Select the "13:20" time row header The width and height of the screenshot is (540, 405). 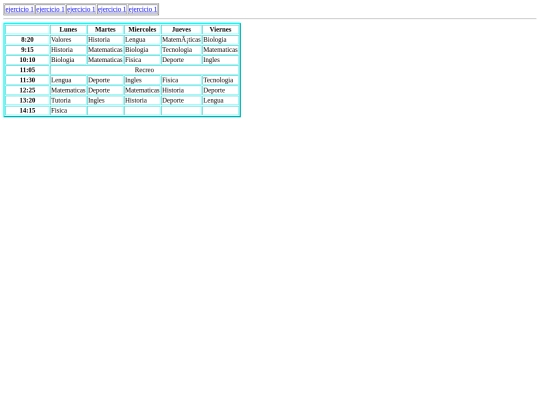[27, 101]
